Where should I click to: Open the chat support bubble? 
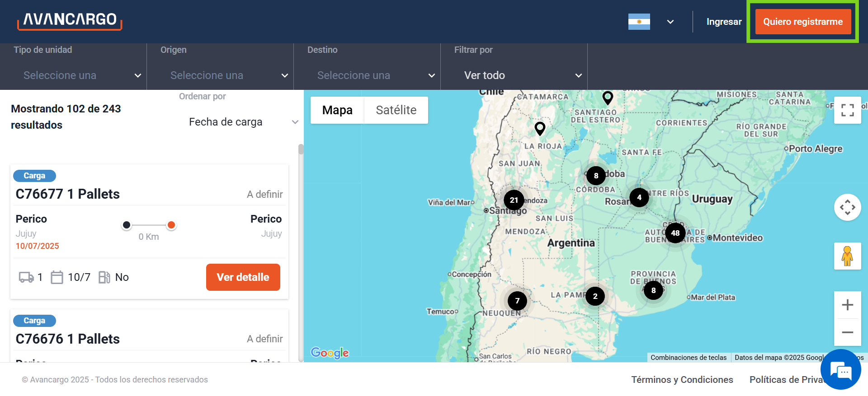pos(841,369)
